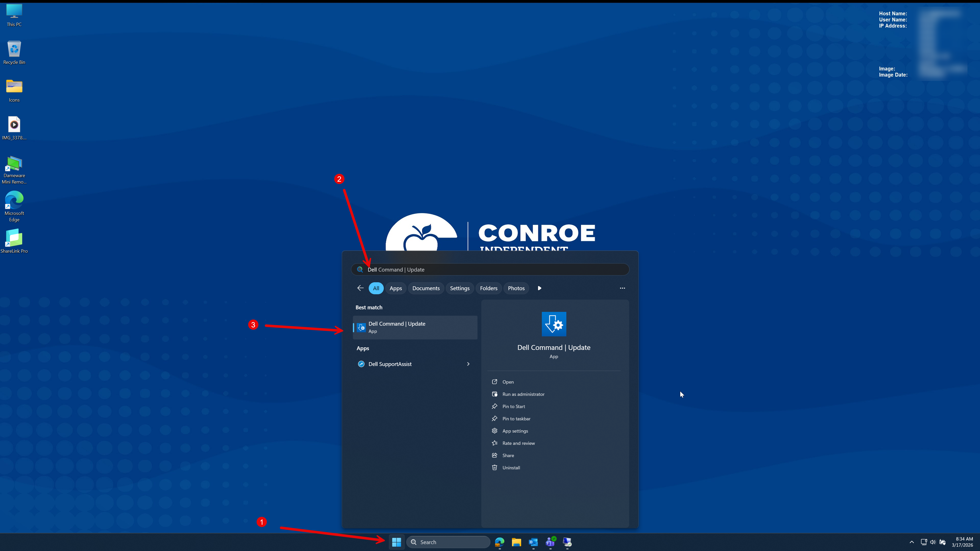This screenshot has height=551, width=980.
Task: Expand Dell SupportAssist result chevron
Action: click(x=468, y=364)
